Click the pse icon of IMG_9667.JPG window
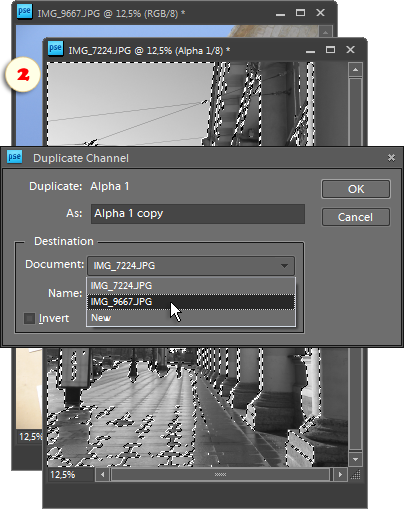 pos(24,12)
